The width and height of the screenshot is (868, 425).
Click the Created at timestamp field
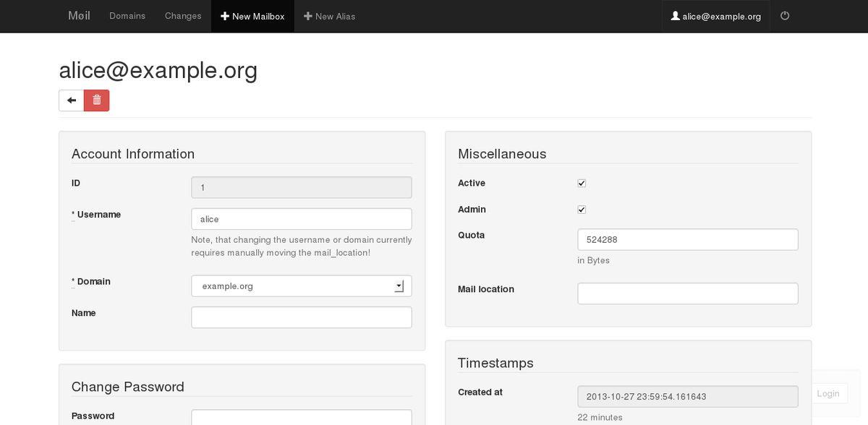pyautogui.click(x=687, y=397)
